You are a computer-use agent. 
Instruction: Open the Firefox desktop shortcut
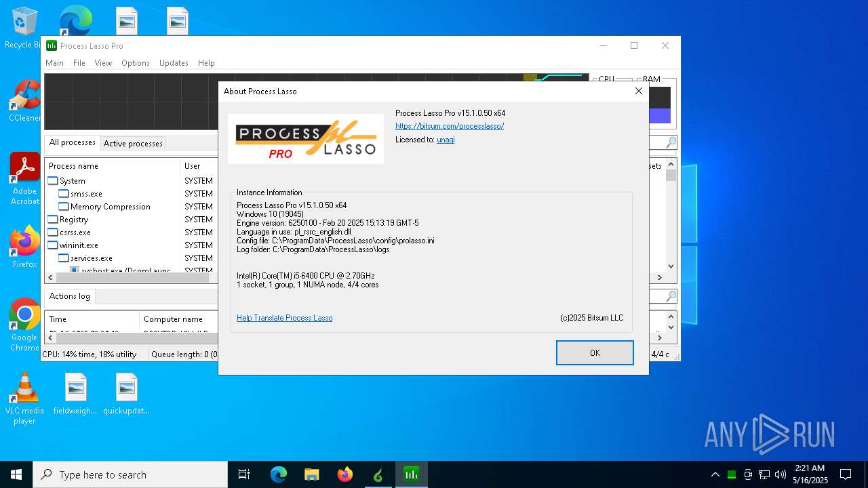pos(24,247)
